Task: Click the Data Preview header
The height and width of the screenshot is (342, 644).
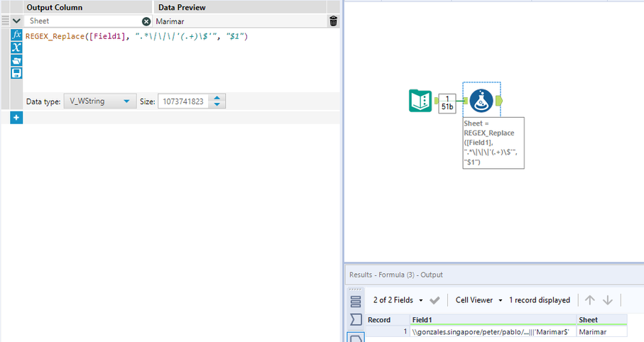Action: 240,7
